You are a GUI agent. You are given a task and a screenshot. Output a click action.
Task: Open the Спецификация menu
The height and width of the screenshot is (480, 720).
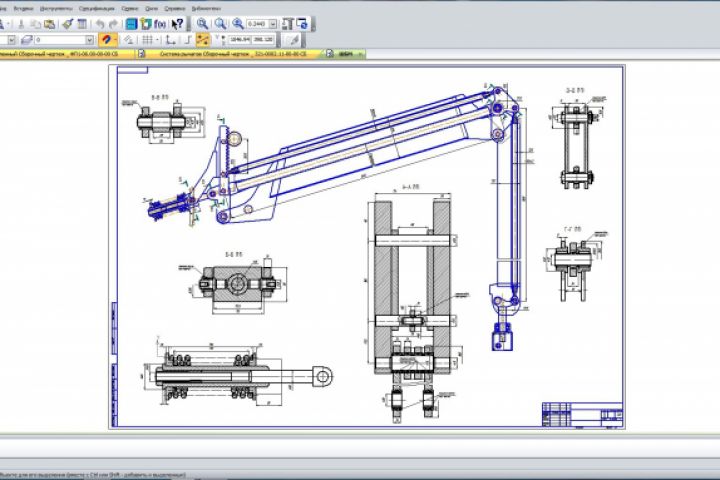point(96,8)
